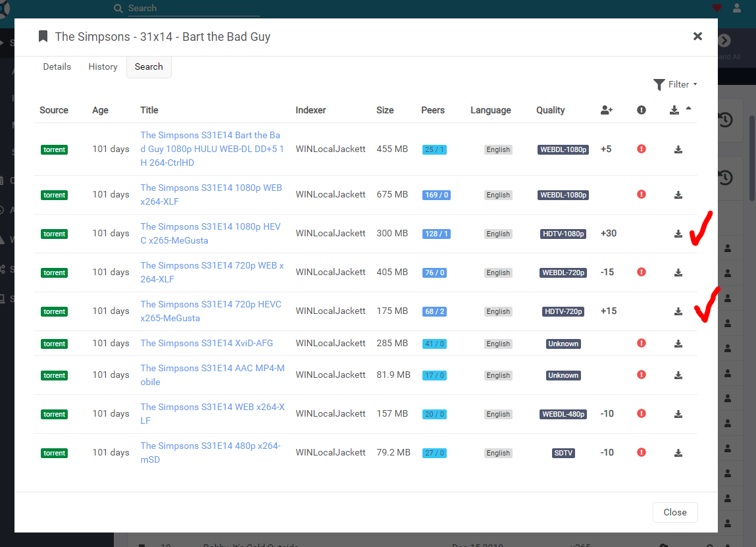
Task: Sort results by Age column
Action: [x=100, y=110]
